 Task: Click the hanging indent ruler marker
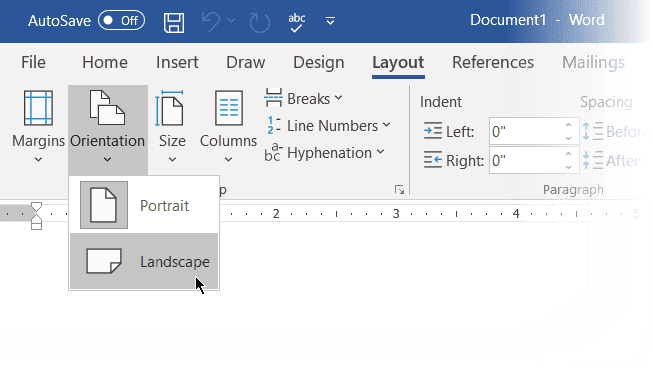(37, 218)
